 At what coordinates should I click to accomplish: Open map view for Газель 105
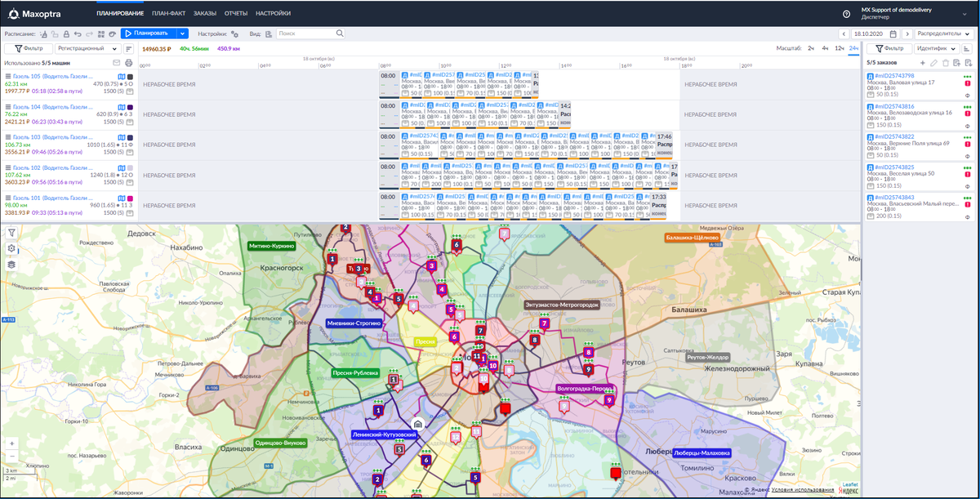pyautogui.click(x=121, y=77)
